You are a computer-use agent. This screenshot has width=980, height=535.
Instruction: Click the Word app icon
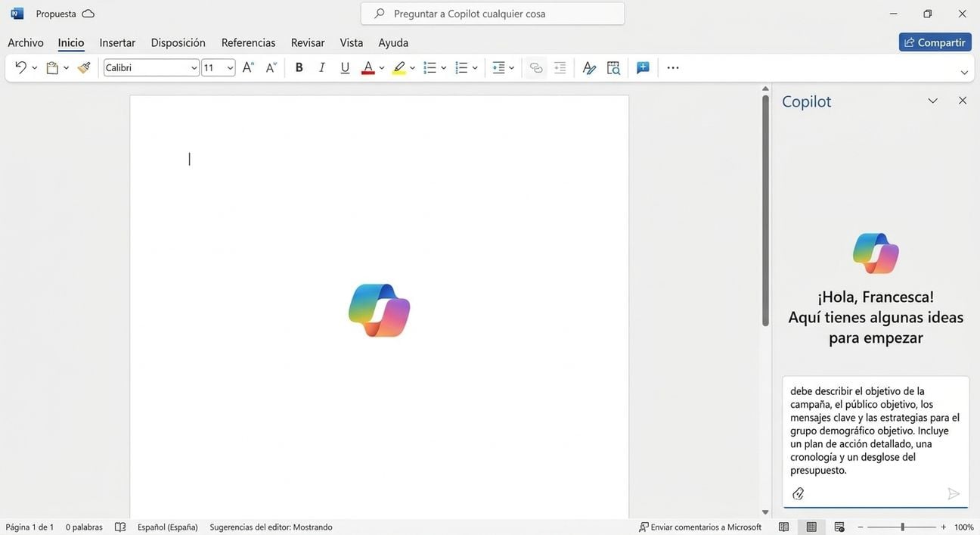click(x=17, y=14)
